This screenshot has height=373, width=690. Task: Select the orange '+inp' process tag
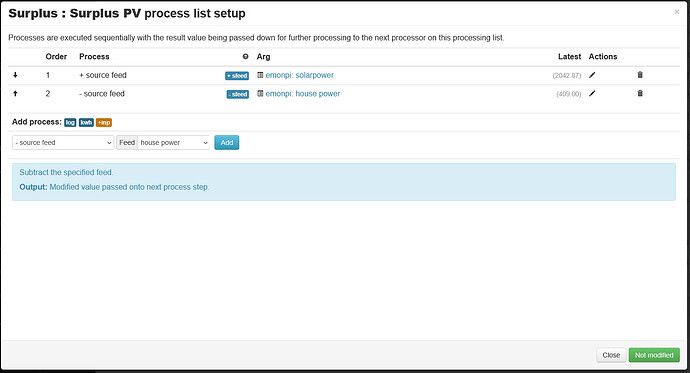(104, 122)
